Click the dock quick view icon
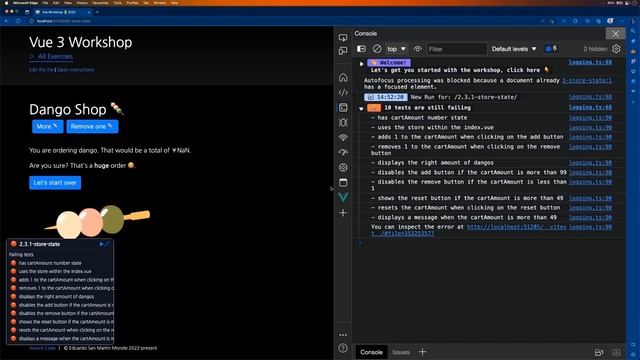This screenshot has width=640, height=360. point(599,352)
